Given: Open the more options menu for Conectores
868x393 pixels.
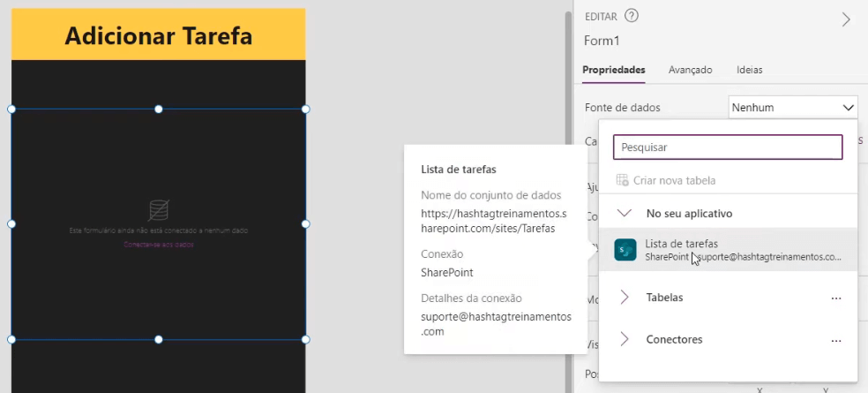Looking at the screenshot, I should [x=836, y=340].
